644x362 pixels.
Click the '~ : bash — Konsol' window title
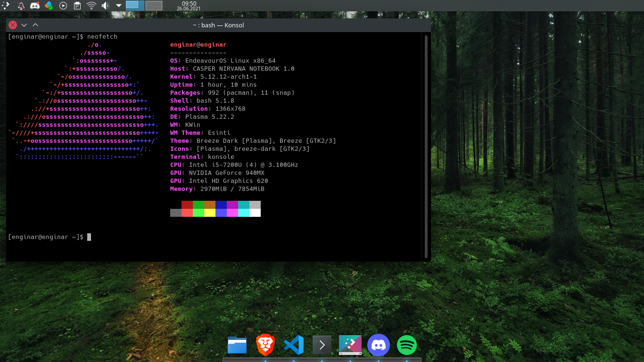tap(218, 25)
